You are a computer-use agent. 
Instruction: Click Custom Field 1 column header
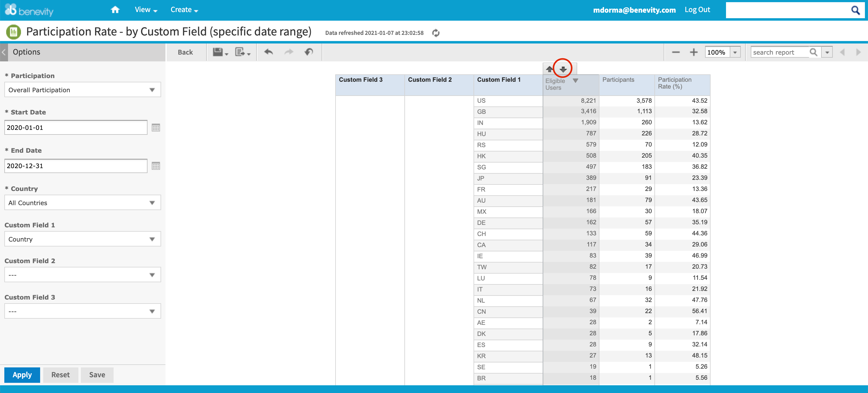(x=508, y=85)
